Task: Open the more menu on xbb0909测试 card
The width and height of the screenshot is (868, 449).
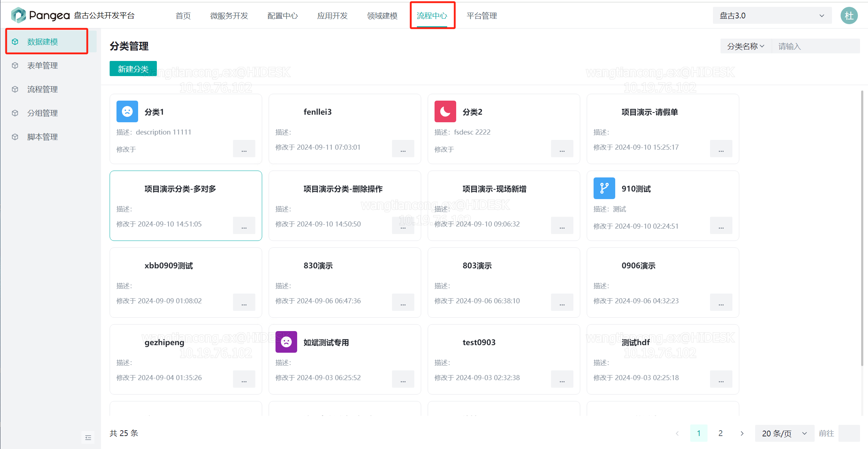Action: (244, 302)
